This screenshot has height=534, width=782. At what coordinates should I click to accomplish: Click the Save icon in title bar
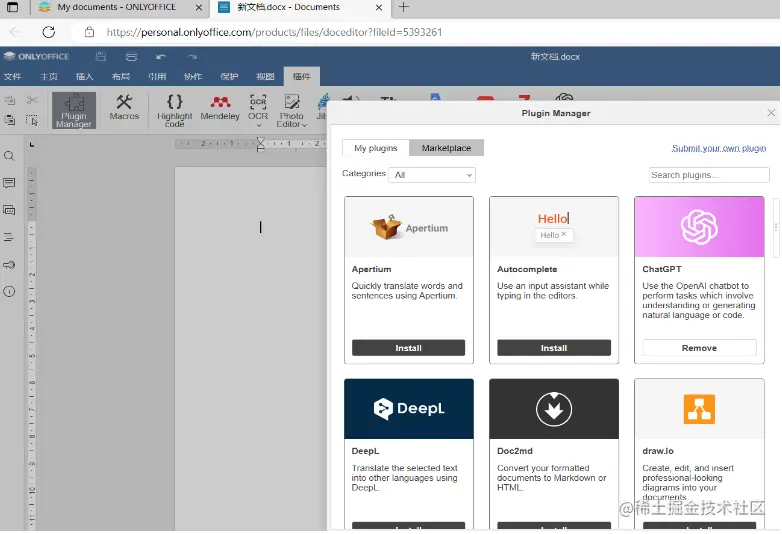[101, 56]
